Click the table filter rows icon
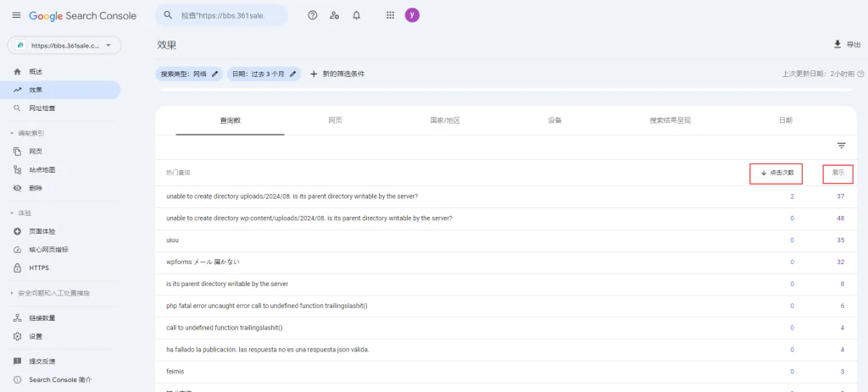 (841, 146)
